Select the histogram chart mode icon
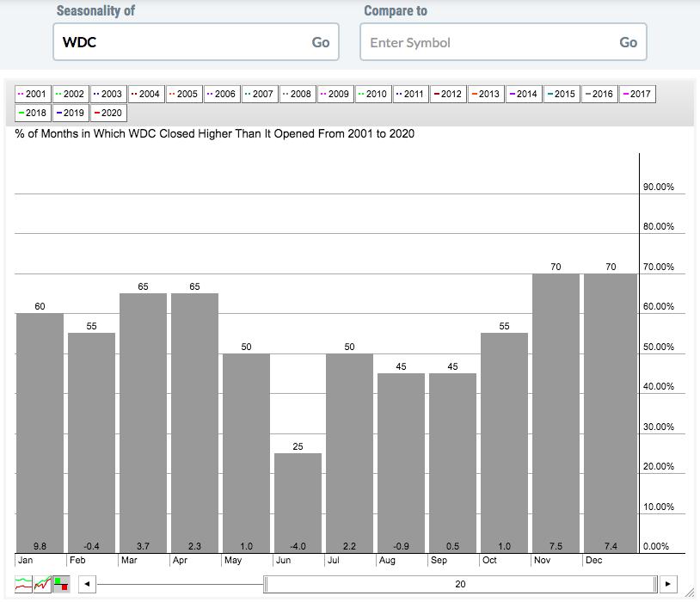 (x=61, y=584)
